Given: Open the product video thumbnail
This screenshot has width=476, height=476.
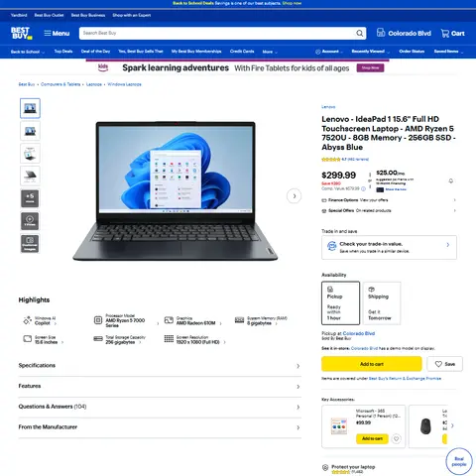Looking at the screenshot, I should point(30,221).
